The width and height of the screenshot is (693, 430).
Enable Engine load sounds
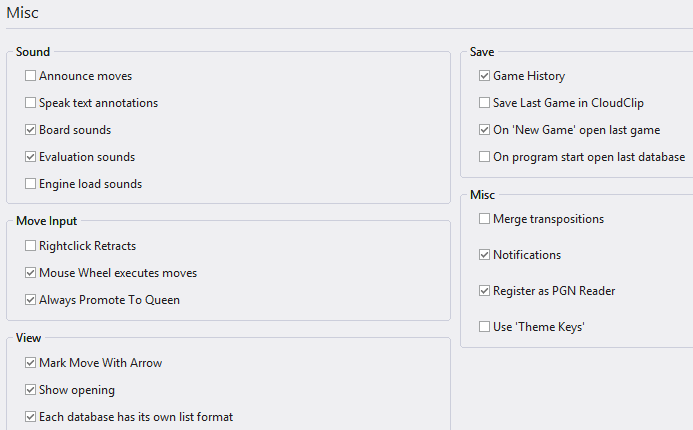point(31,184)
